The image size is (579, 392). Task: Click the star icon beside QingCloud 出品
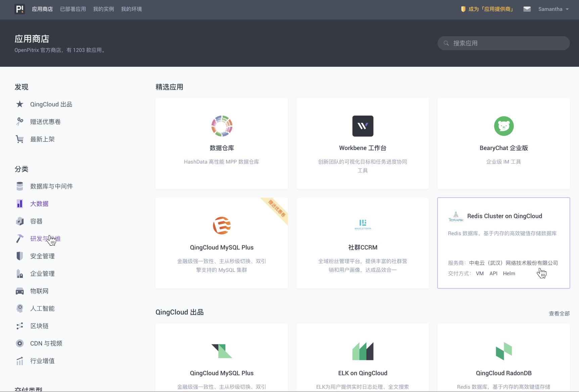[x=20, y=104]
